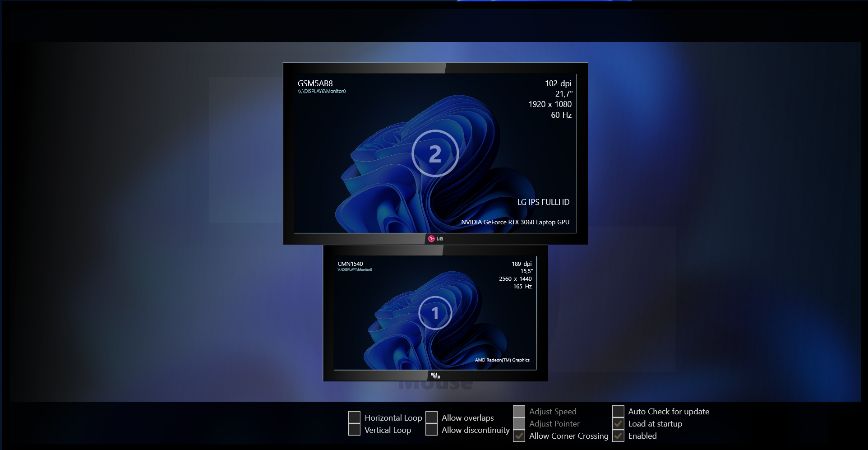
Task: Enable the Horizontal Loop checkbox
Action: pyautogui.click(x=354, y=418)
